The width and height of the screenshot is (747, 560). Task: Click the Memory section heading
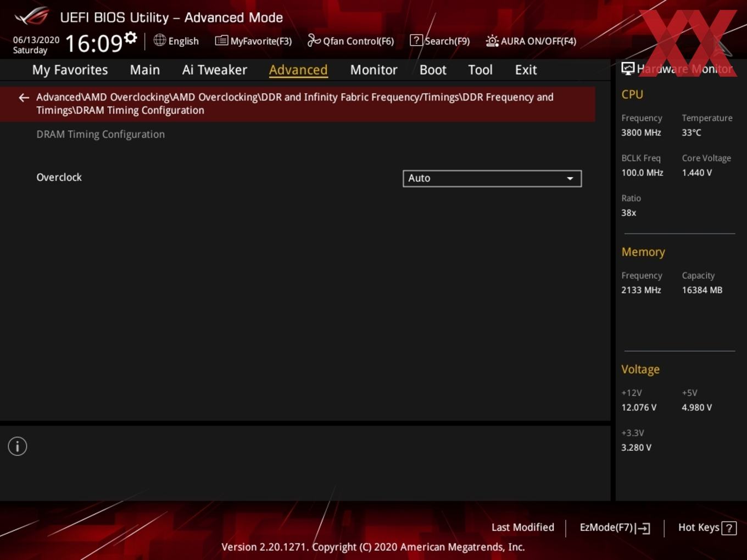(643, 253)
